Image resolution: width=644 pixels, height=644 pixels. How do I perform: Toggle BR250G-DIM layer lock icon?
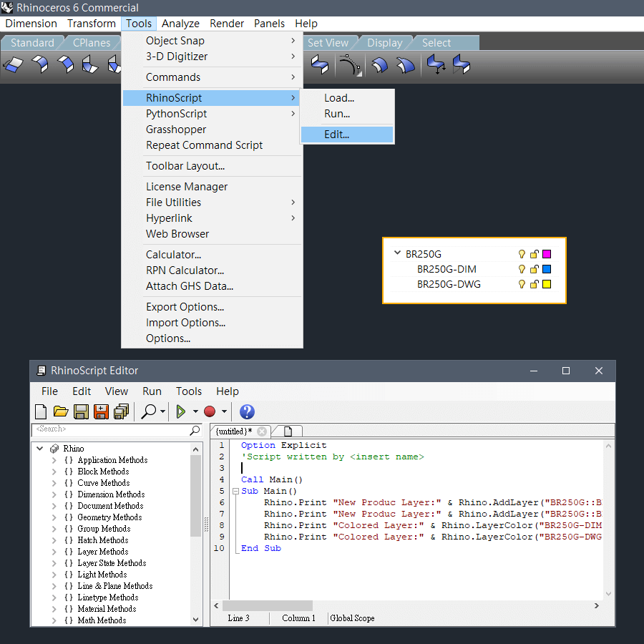point(534,269)
